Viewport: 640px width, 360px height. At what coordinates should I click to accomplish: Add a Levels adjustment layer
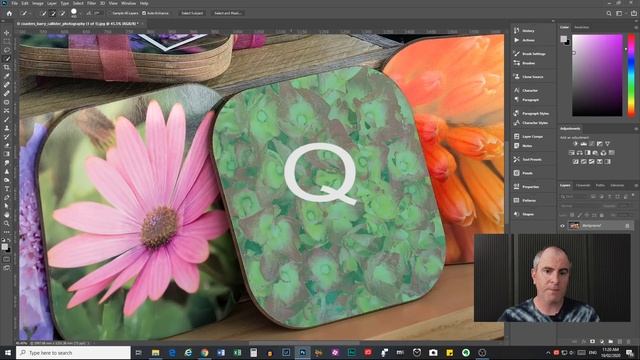584,144
